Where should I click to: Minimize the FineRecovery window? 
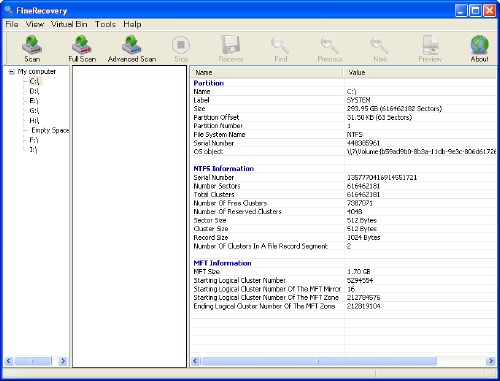coord(461,11)
